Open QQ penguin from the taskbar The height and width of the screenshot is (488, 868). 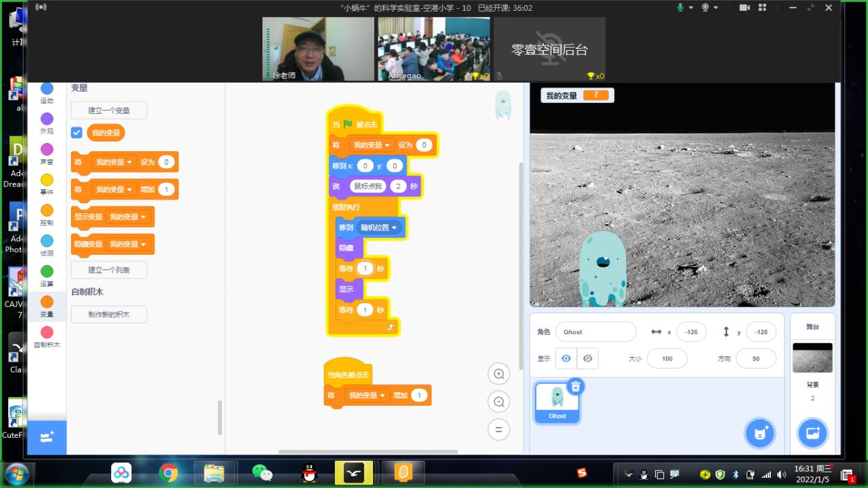[x=309, y=472]
